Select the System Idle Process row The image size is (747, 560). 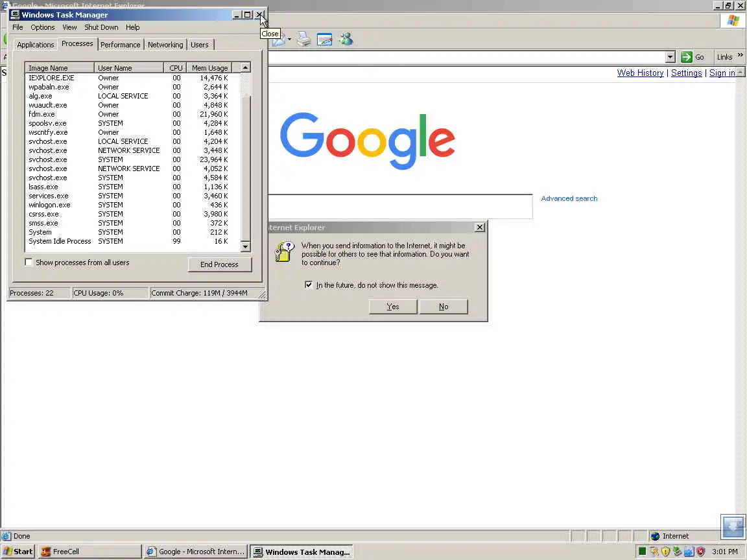click(x=133, y=241)
